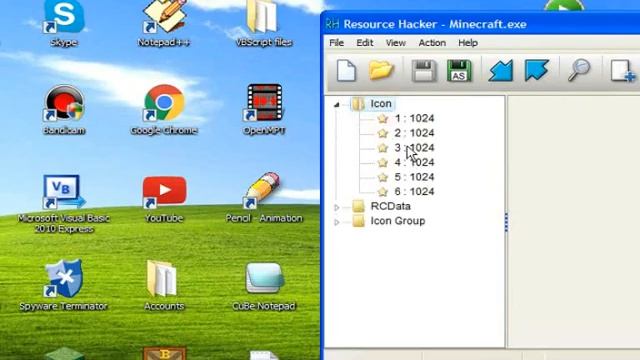The height and width of the screenshot is (360, 640).
Task: Click the add new resource page icon
Action: pyautogui.click(x=622, y=71)
